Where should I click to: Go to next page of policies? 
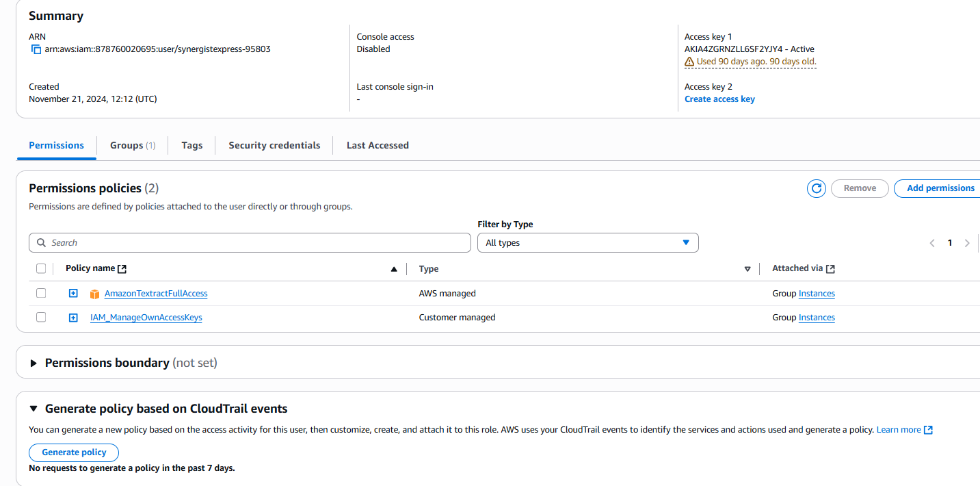click(x=967, y=243)
